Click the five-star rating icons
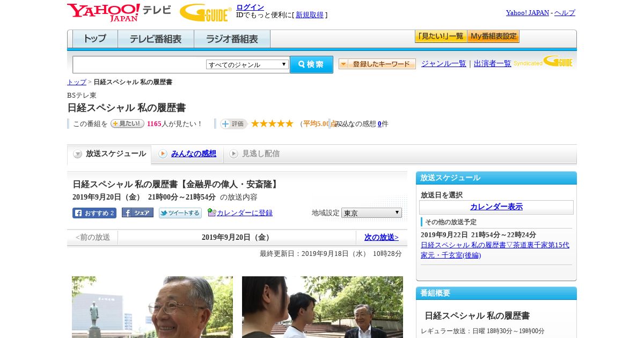Viewport: 644px width, 338px height. [x=272, y=123]
